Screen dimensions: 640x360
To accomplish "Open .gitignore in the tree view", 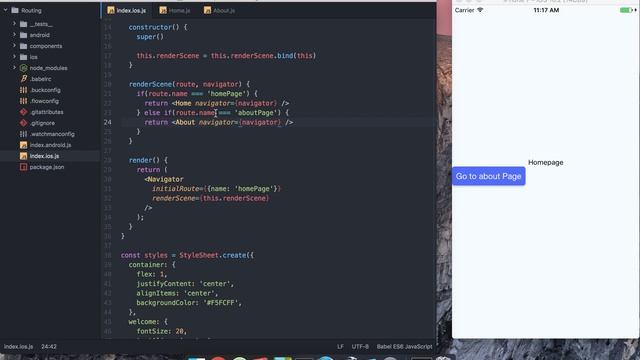I will click(42, 123).
